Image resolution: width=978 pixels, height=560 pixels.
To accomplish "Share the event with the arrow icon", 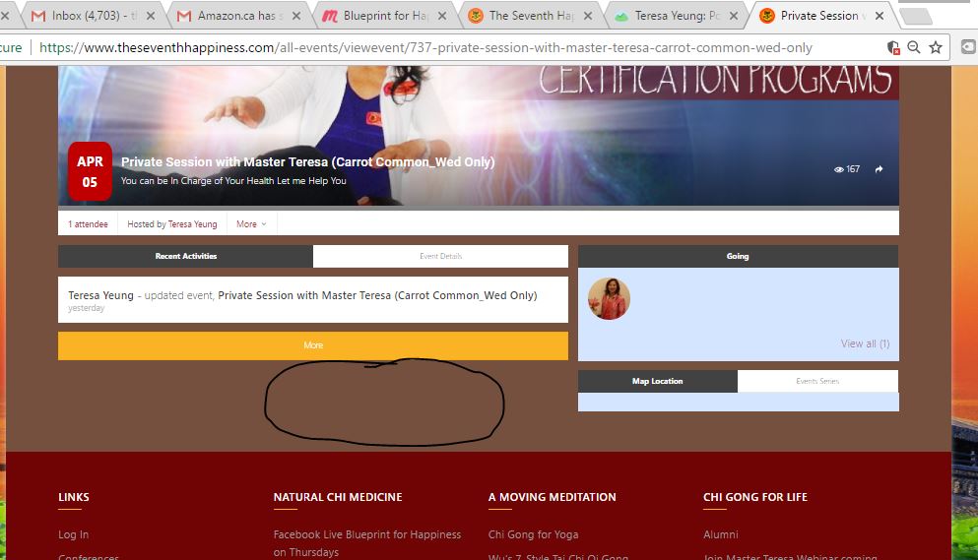I will 879,169.
